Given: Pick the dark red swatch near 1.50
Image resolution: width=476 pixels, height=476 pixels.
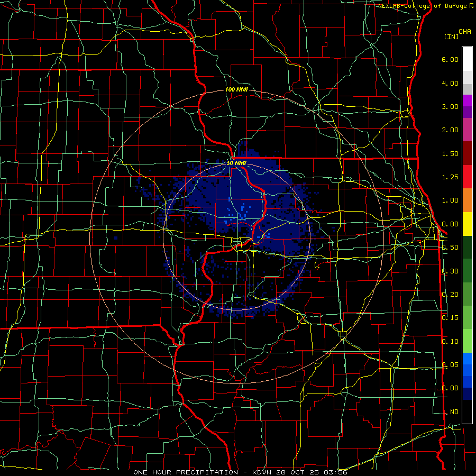Looking at the screenshot, I should coord(467,153).
